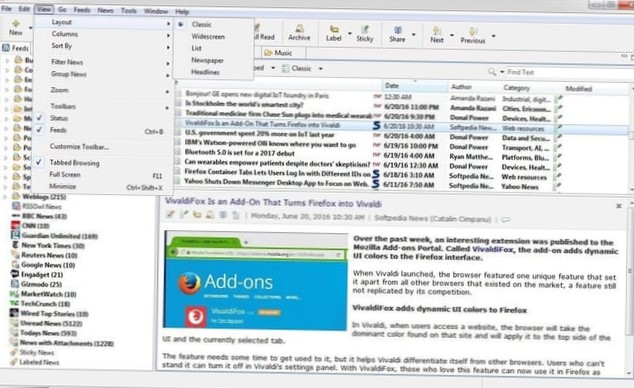Screen dimensions: 634x388
Task: Click the Softpedia icon on VivaldiFox row
Action: coord(376,126)
